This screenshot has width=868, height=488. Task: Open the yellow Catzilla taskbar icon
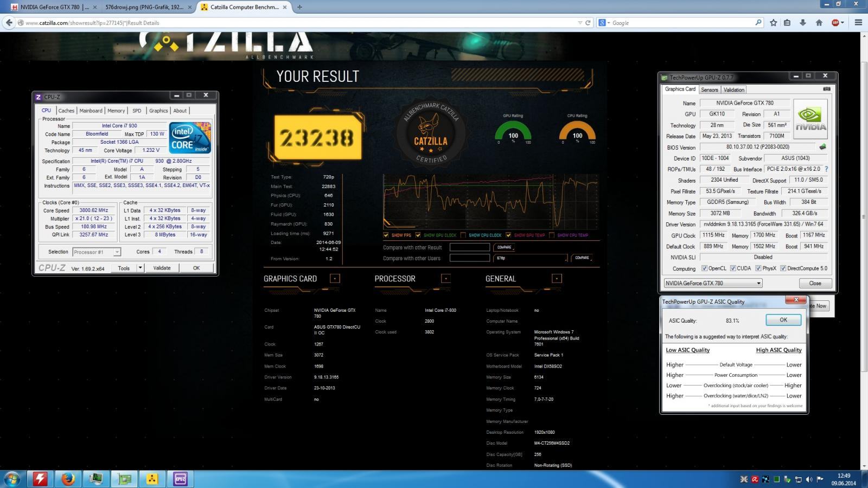(152, 479)
